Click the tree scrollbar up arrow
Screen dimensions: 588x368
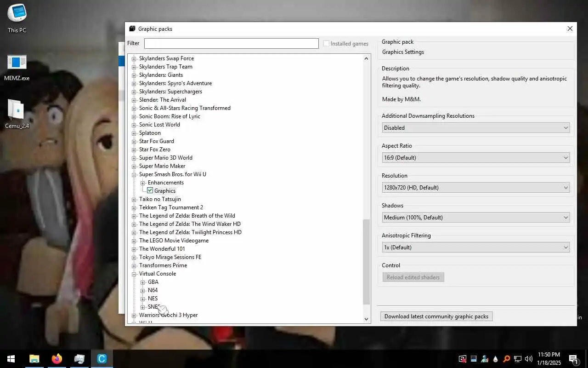366,58
